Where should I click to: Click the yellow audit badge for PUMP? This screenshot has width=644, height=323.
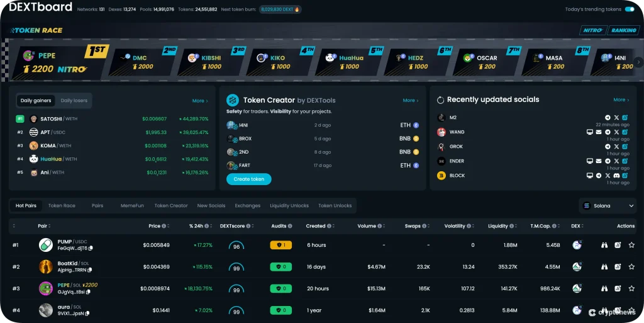[281, 245]
